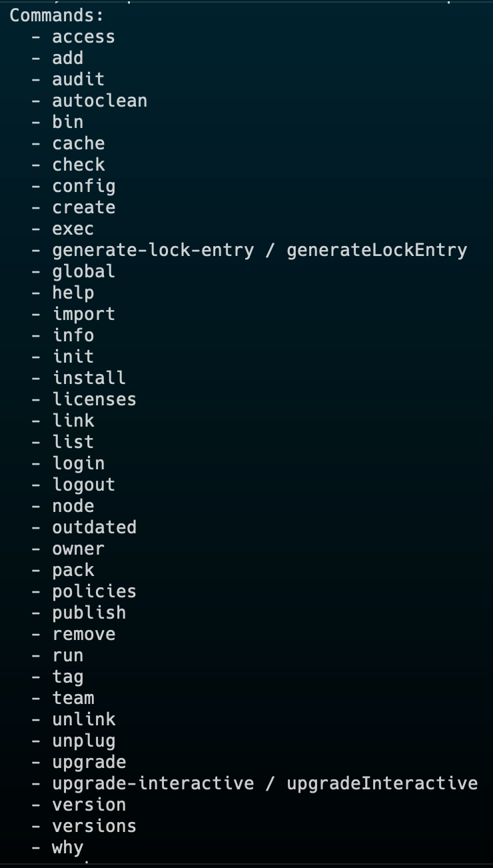Click the "login" command text
493x868 pixels.
(x=78, y=463)
